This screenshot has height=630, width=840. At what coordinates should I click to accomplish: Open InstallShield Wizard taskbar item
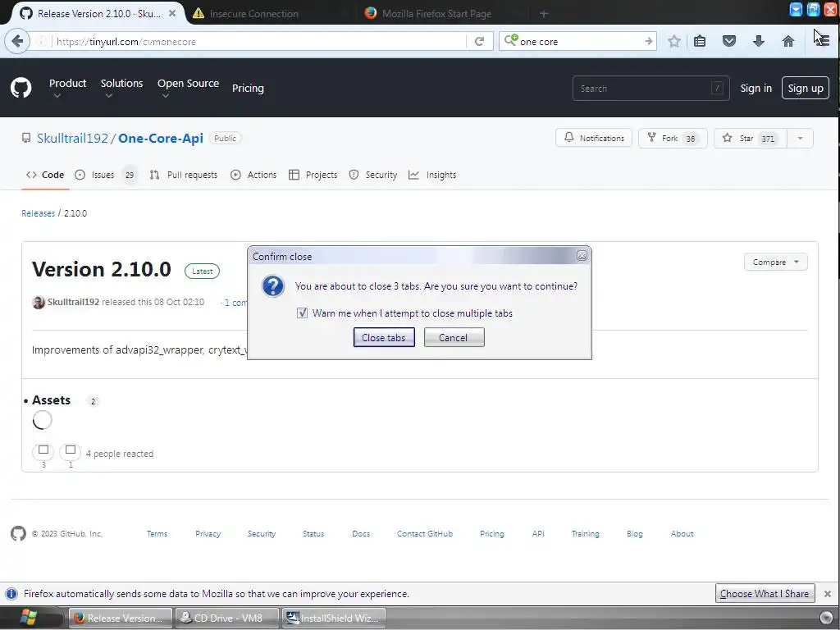pyautogui.click(x=334, y=619)
